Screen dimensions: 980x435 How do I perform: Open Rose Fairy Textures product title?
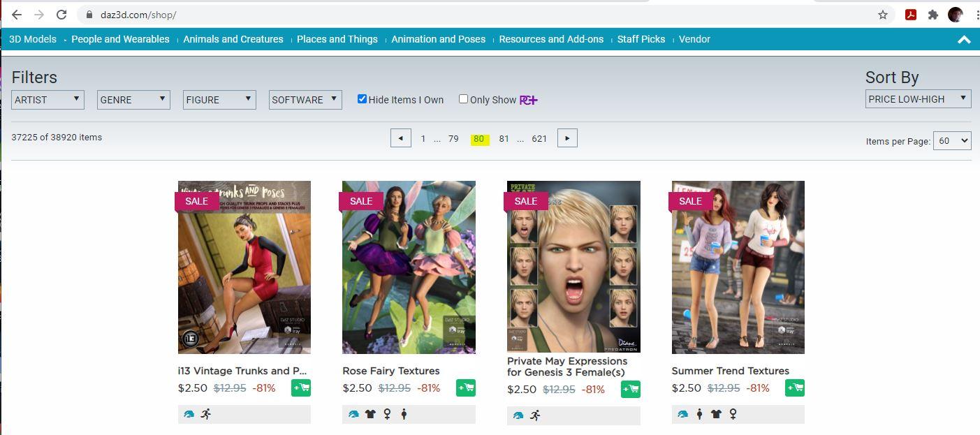click(x=391, y=371)
